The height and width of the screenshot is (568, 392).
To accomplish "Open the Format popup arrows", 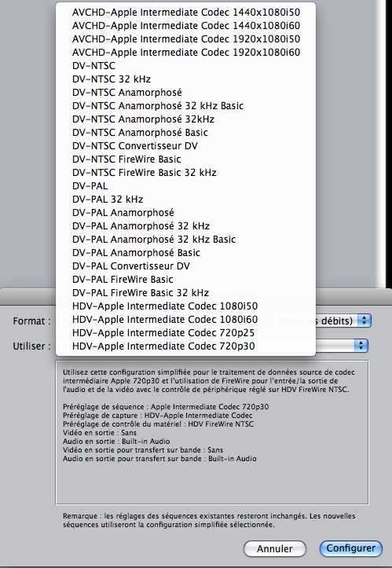I will coord(364,321).
